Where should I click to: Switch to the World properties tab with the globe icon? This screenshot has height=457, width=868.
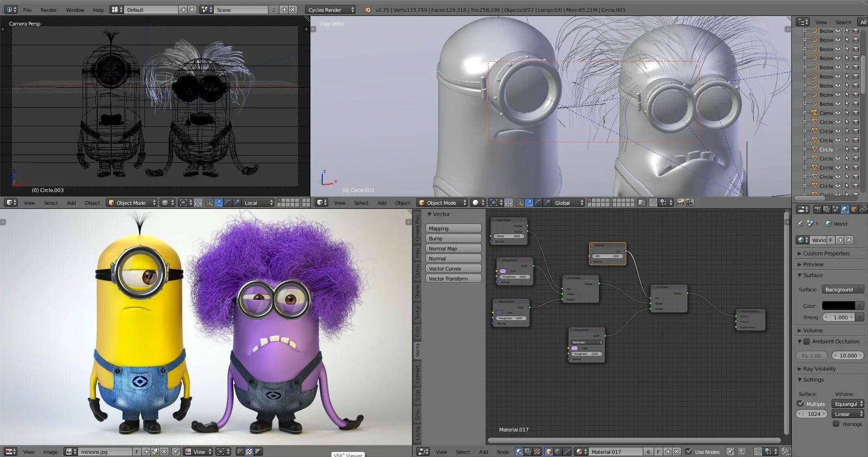coord(845,209)
